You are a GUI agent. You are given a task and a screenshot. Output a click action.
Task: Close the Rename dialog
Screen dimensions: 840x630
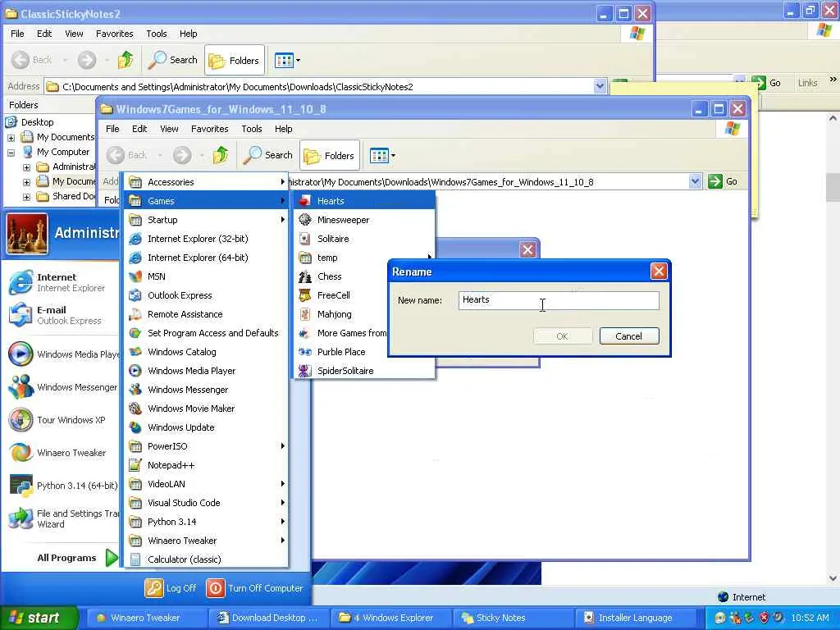(659, 271)
